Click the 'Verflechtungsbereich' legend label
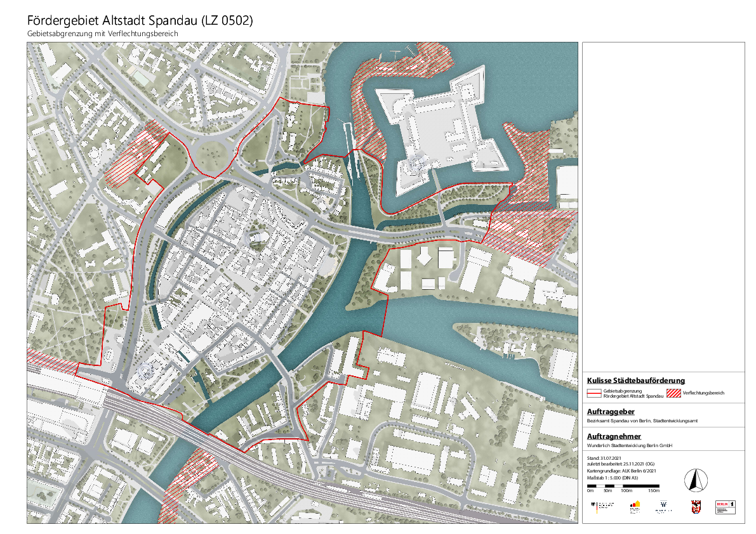Image resolution: width=756 pixels, height=534 pixels. (703, 393)
